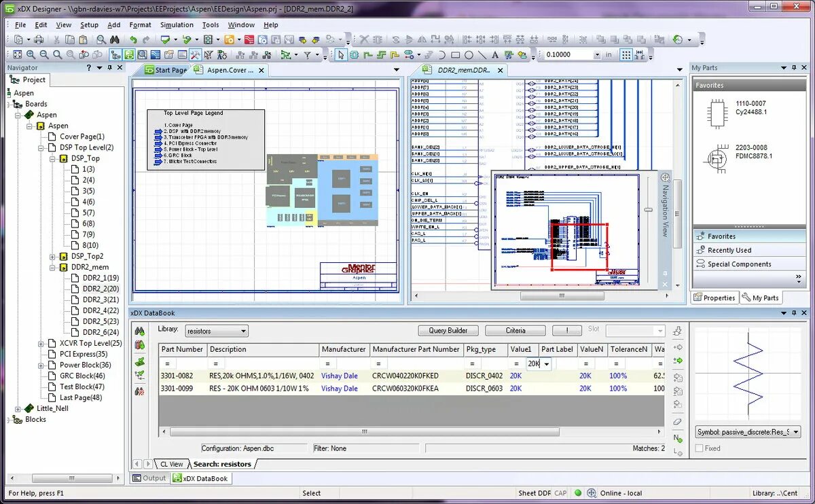Select the Text 'A' drawing tool
This screenshot has height=504, width=815.
495,55
